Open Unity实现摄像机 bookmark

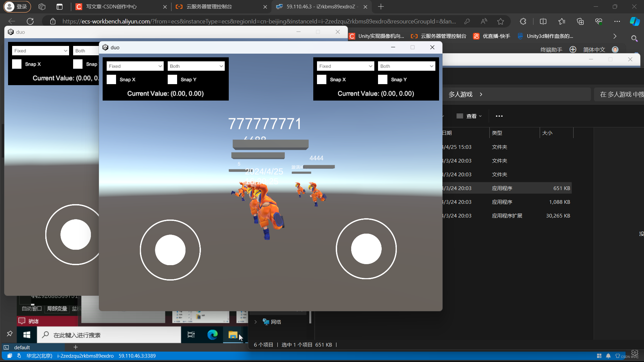point(376,36)
